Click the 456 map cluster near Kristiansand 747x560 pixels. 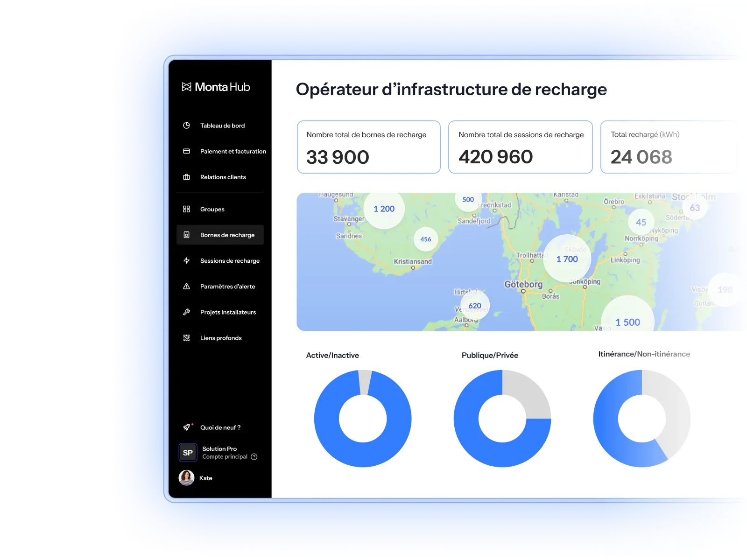coord(426,239)
